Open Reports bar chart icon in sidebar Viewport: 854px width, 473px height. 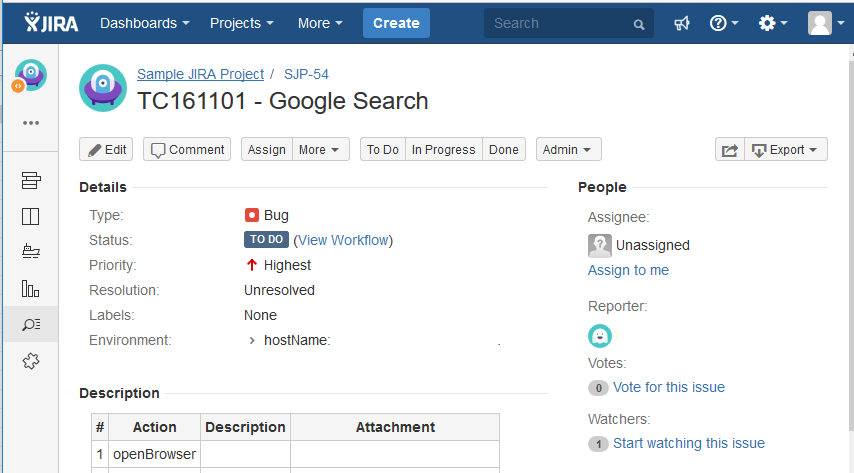(x=30, y=288)
